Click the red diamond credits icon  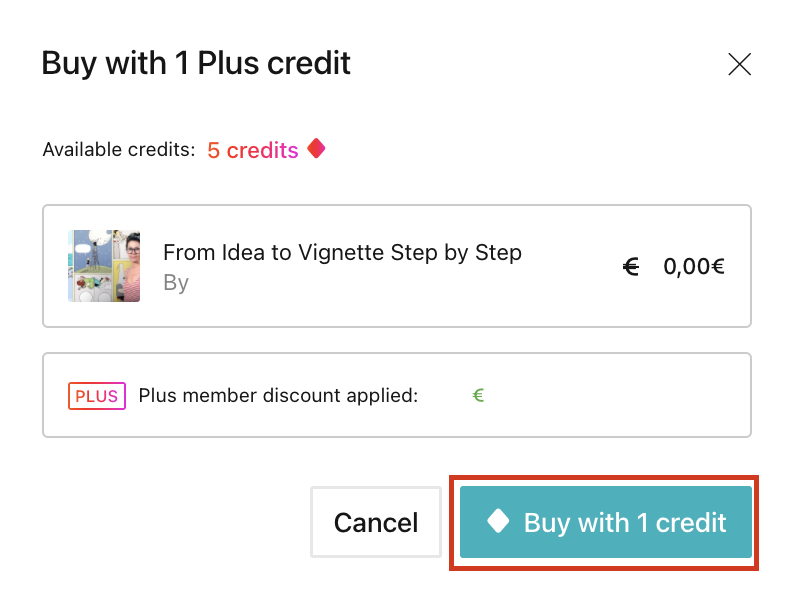point(316,149)
